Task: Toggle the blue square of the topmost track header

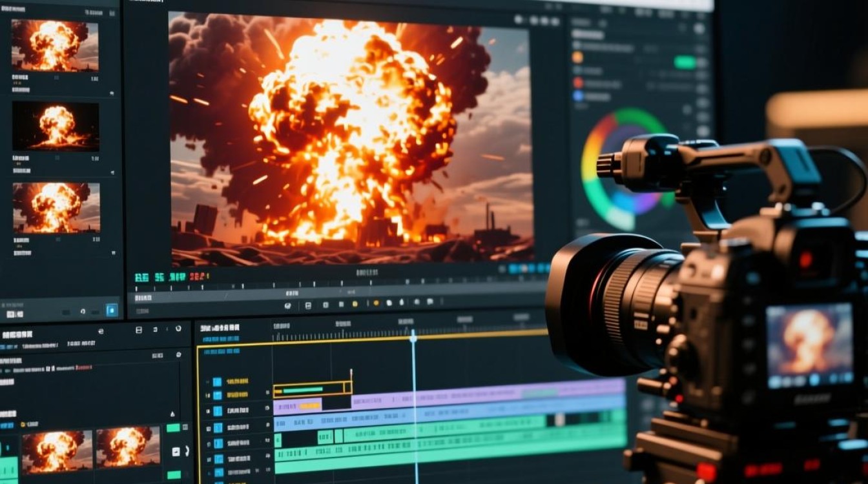Action: [217, 381]
